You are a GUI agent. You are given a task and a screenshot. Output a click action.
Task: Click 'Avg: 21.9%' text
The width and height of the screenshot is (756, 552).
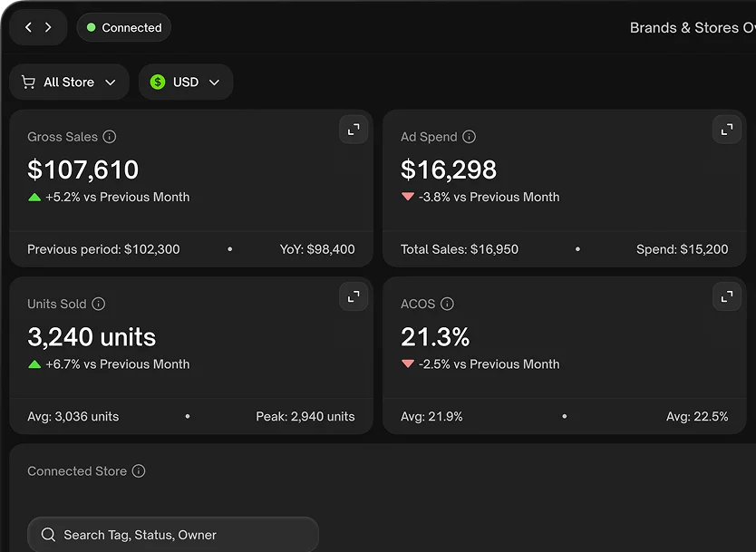point(431,417)
